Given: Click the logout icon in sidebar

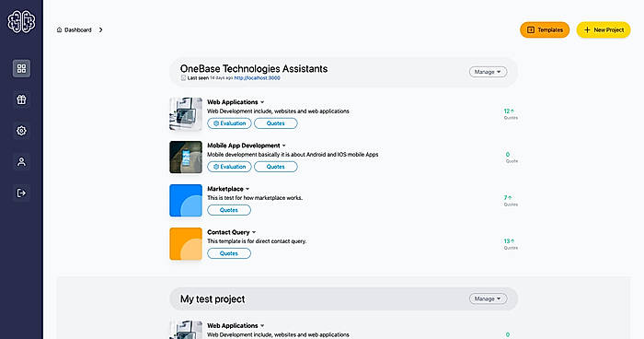Looking at the screenshot, I should [21, 193].
